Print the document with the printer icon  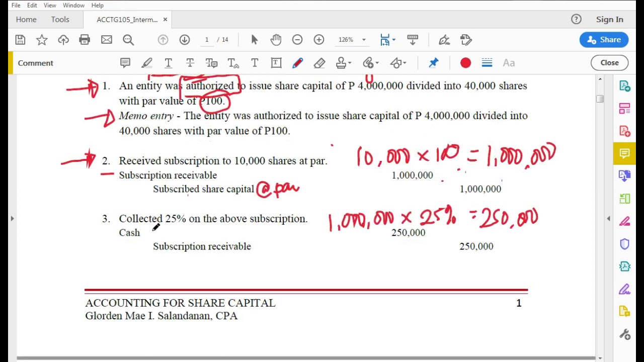pyautogui.click(x=85, y=40)
